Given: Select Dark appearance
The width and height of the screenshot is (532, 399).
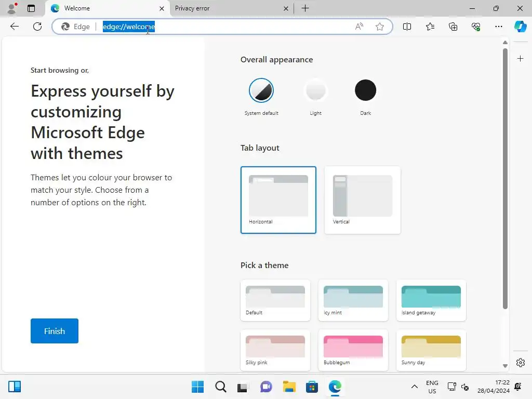Looking at the screenshot, I should tap(365, 90).
